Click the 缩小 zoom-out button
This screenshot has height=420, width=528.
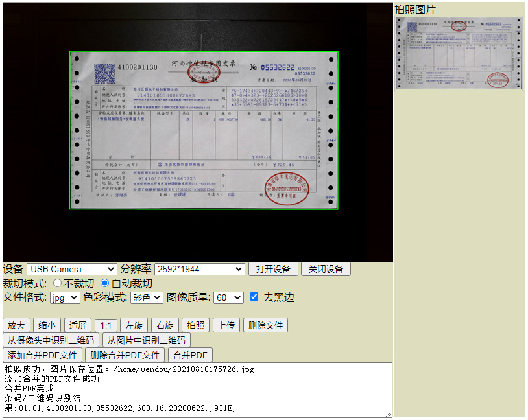(x=46, y=325)
